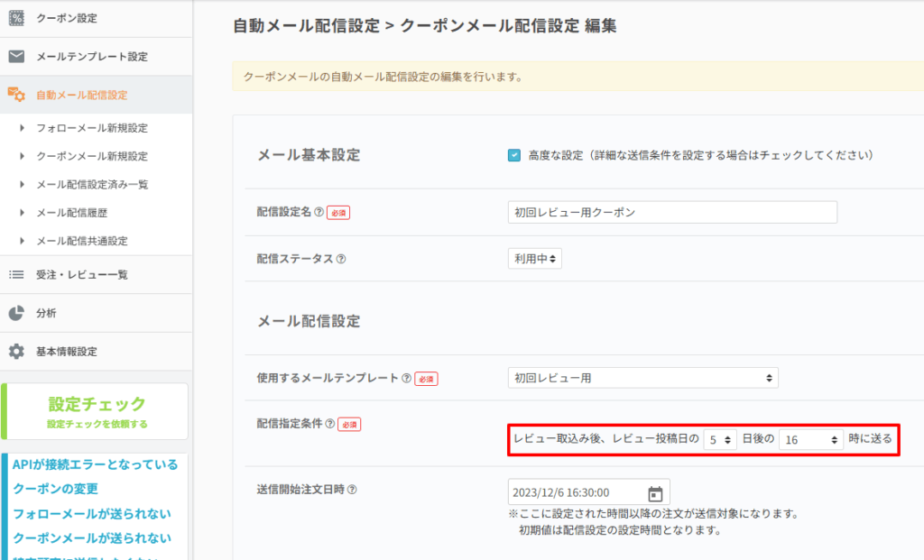Screen dimensions: 924x560
Task: Click help icon next to 配信設定名
Action: click(319, 212)
